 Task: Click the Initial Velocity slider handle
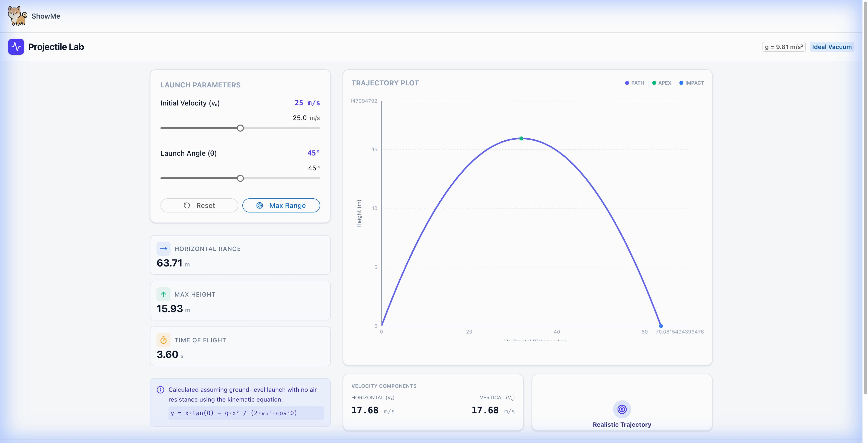tap(240, 128)
